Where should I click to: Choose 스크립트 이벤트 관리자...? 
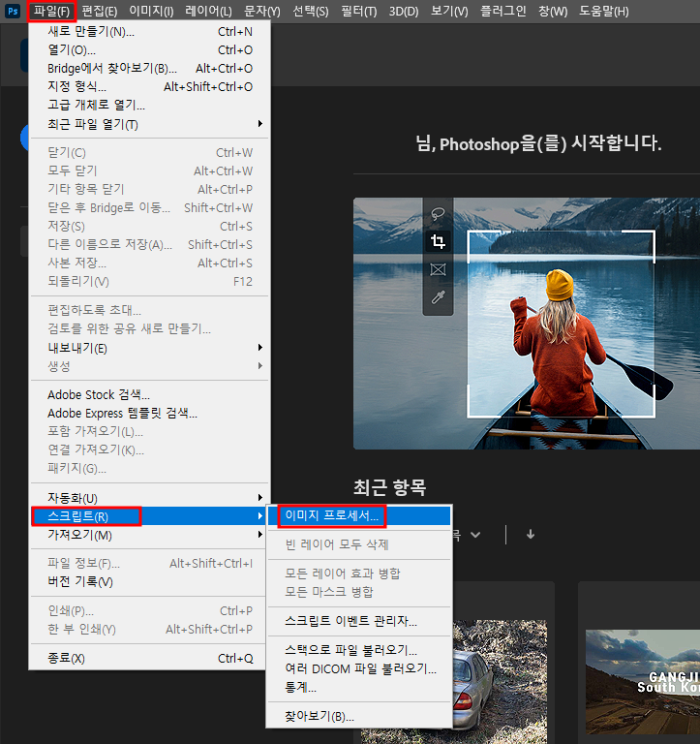pyautogui.click(x=359, y=622)
